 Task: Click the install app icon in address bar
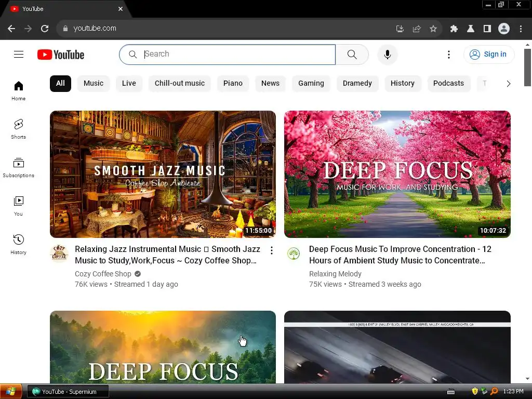(400, 29)
